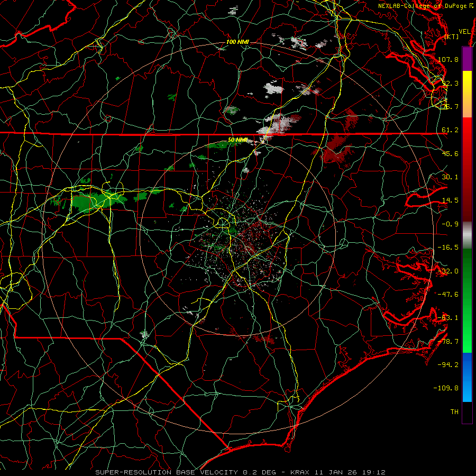Viewport: 476px width, 476px height.
Task: Click the -0.9 scale value
Action: pyautogui.click(x=450, y=224)
